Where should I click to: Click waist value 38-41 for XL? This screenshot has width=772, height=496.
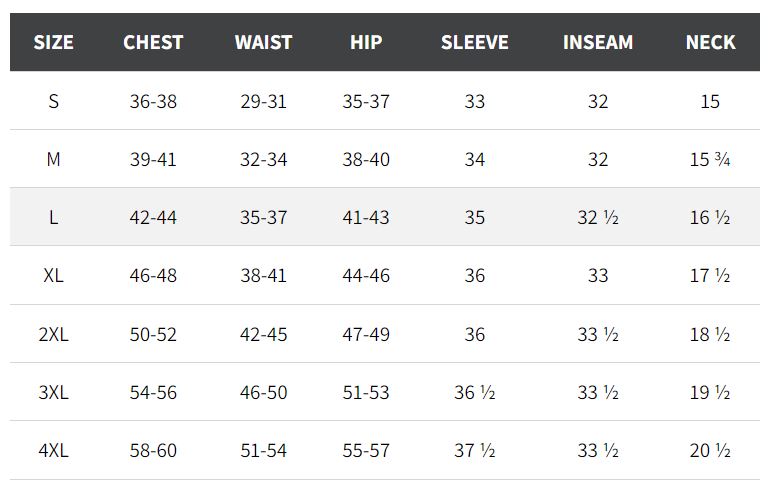tap(263, 276)
